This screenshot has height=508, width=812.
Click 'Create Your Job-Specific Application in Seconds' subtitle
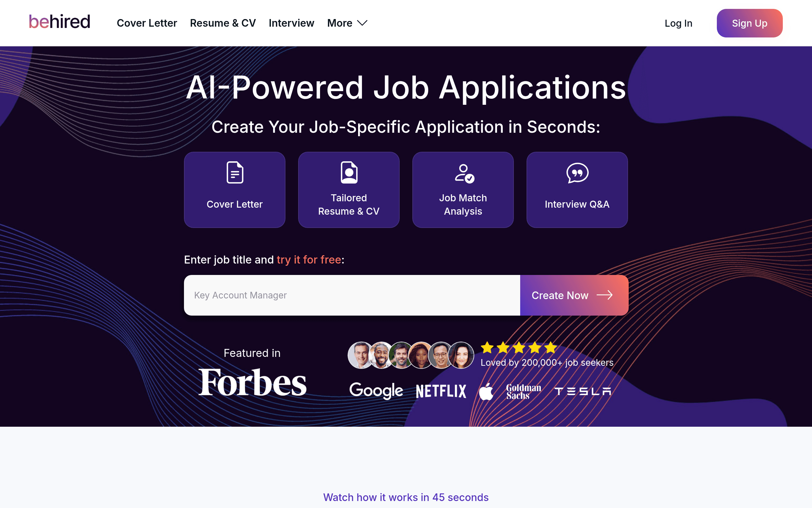click(x=406, y=127)
